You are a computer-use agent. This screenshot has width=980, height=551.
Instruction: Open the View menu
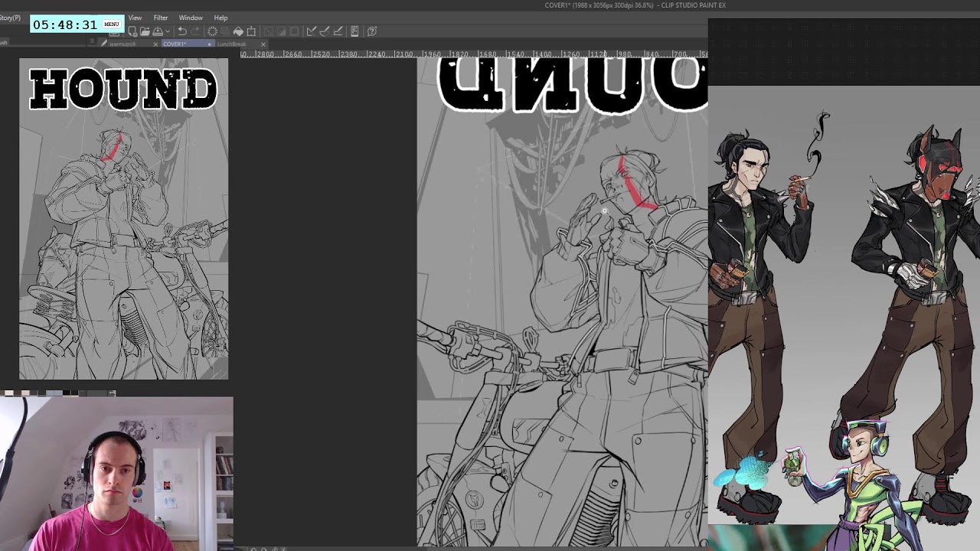(135, 18)
